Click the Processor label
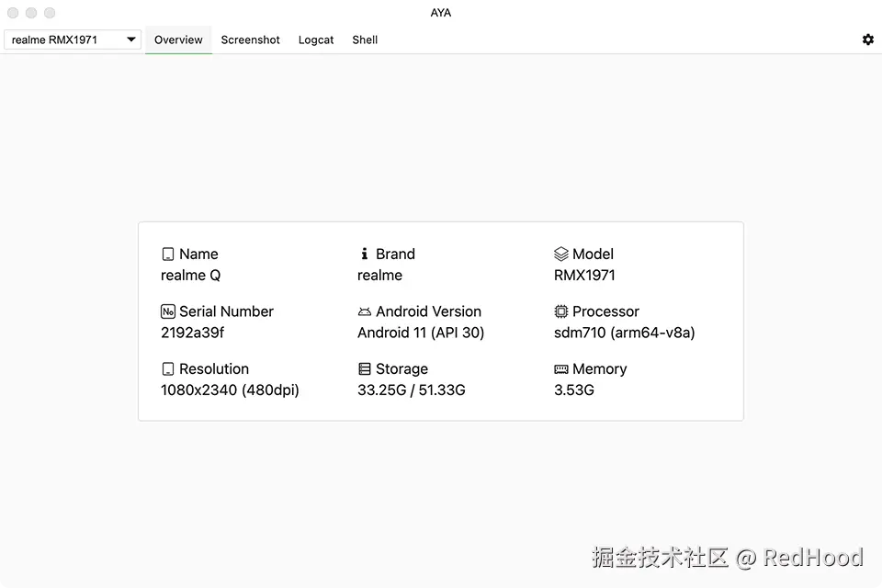The height and width of the screenshot is (588, 882). pyautogui.click(x=605, y=311)
